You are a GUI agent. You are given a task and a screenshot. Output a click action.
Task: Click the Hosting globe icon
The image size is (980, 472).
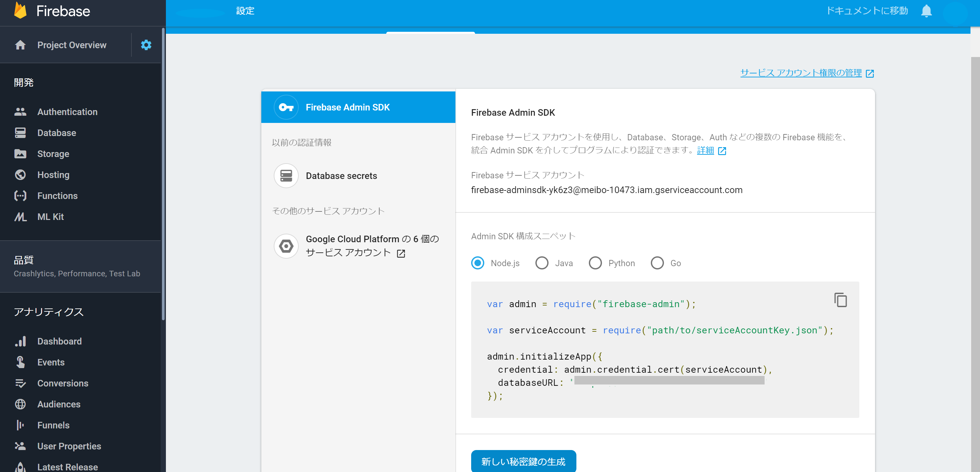click(x=20, y=175)
